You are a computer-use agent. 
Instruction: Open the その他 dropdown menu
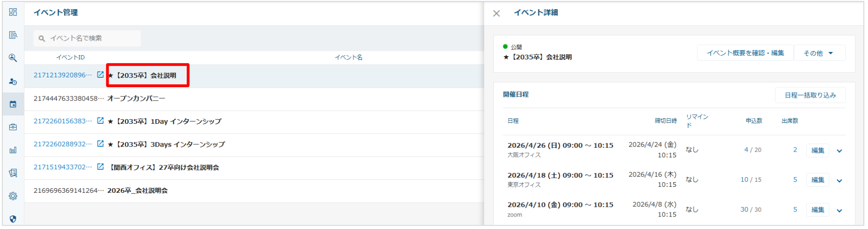point(819,53)
